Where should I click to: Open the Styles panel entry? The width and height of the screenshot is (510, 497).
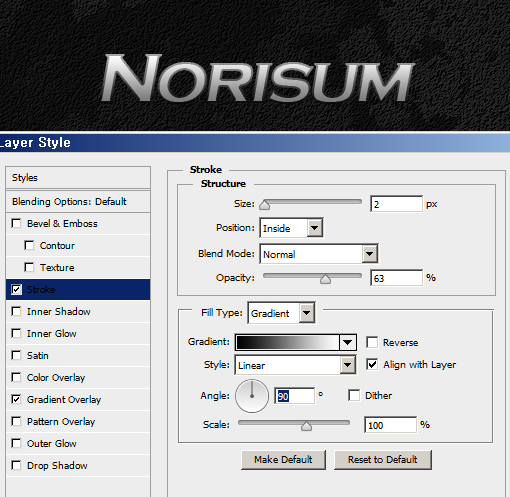78,178
